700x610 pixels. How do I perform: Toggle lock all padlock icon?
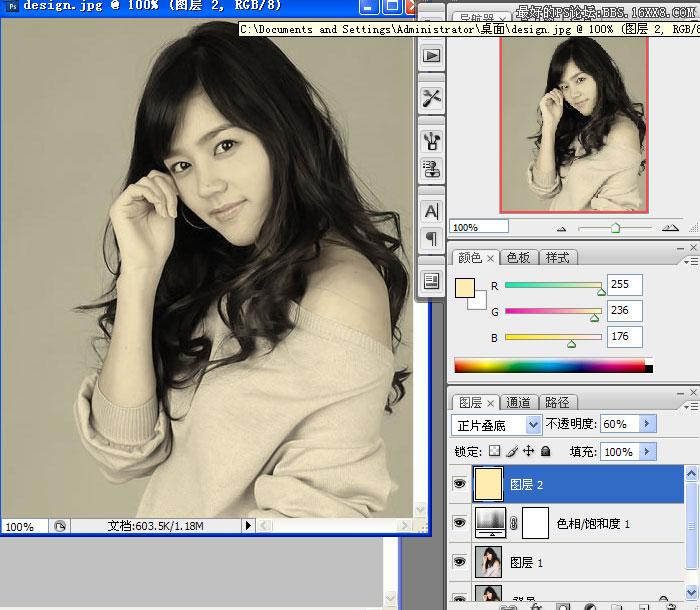click(546, 451)
